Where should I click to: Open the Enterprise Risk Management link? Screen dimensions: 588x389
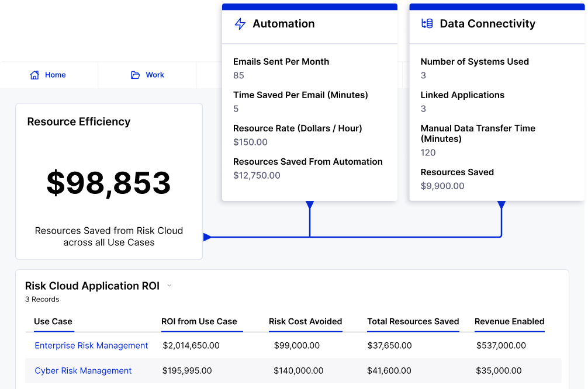[91, 346]
